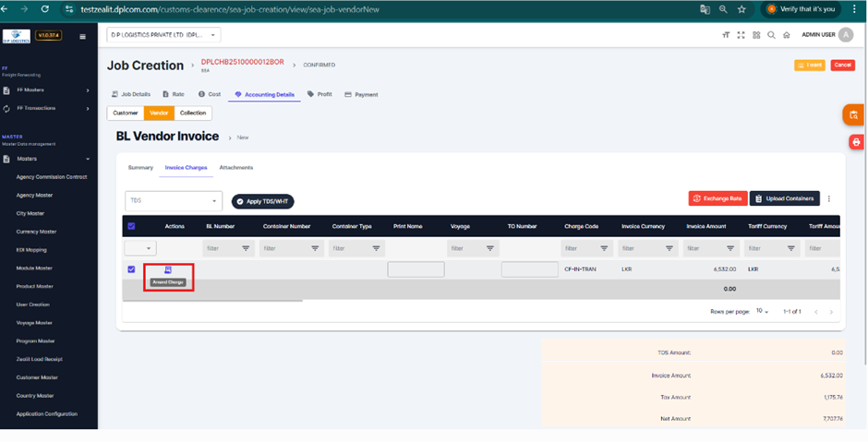Open the D P Logistics company selector dropdown
The height and width of the screenshot is (442, 868).
163,35
